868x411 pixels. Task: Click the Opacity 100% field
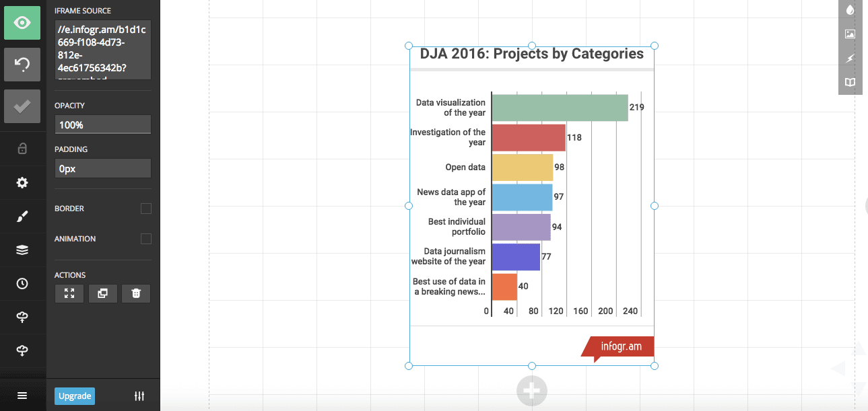point(103,124)
